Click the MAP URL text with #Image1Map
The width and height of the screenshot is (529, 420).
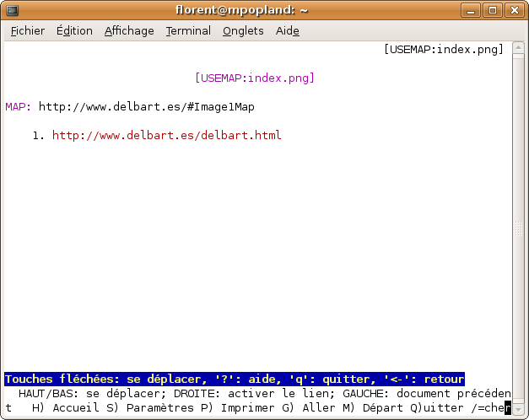(147, 106)
